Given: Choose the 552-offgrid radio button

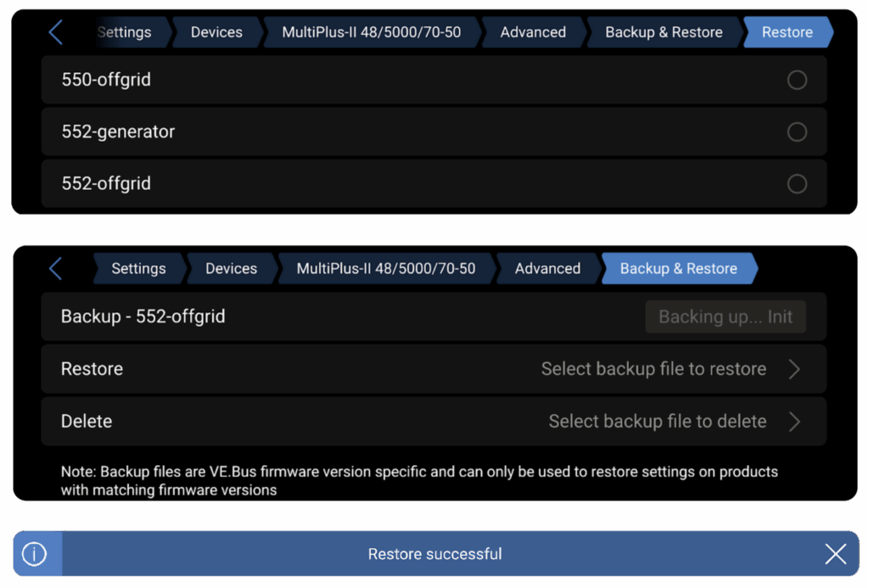Looking at the screenshot, I should click(x=797, y=184).
